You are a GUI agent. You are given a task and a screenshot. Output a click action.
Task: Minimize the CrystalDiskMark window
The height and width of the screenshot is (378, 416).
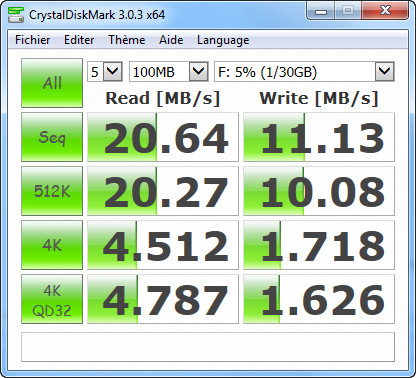[321, 11]
